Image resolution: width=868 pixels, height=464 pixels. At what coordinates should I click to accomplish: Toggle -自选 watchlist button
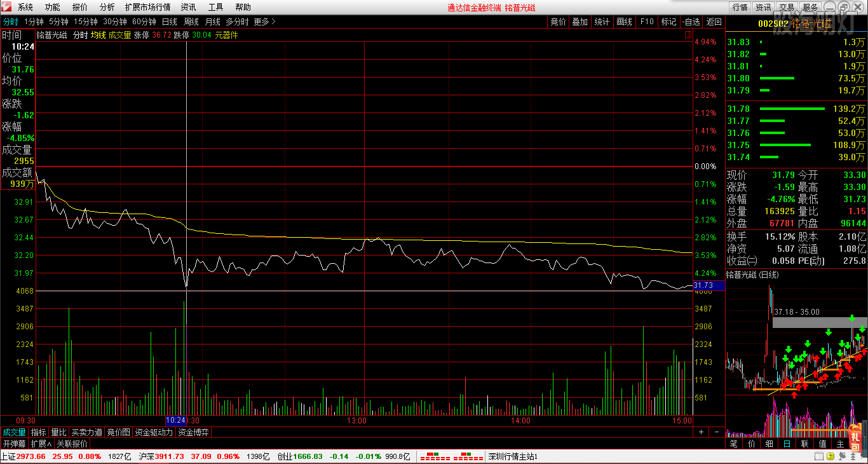click(x=691, y=22)
